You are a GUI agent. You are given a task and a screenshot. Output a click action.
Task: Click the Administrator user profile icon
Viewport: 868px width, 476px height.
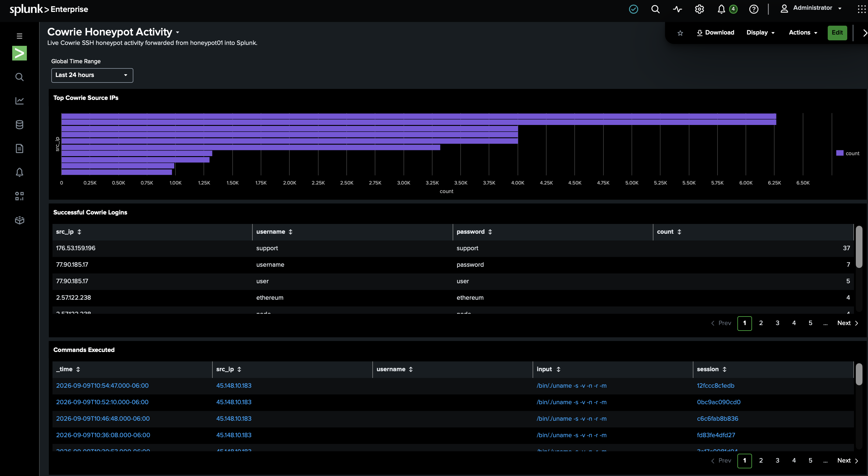tap(784, 9)
